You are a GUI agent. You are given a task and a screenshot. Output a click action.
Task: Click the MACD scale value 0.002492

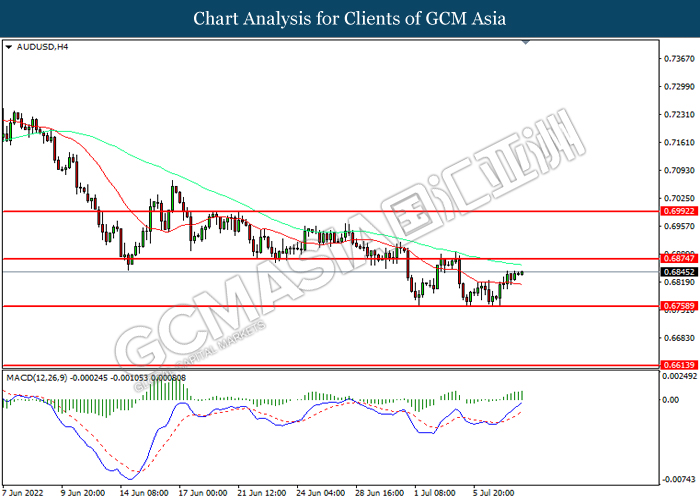tap(679, 376)
